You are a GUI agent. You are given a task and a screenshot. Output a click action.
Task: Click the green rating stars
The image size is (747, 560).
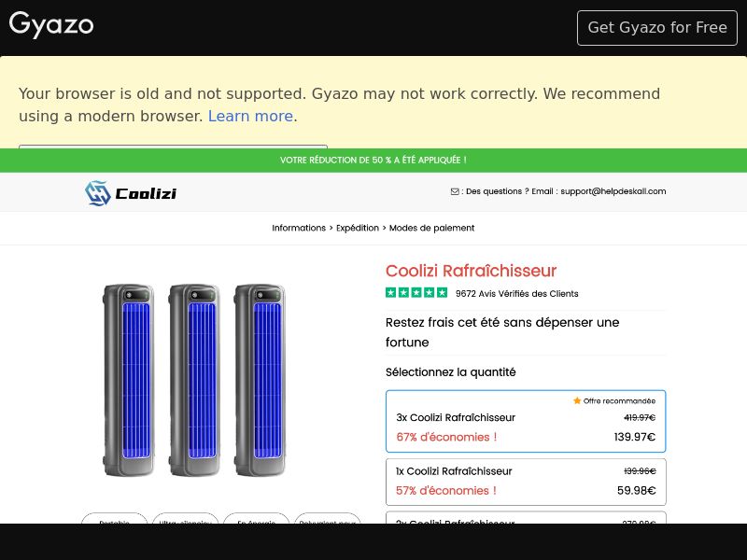(x=416, y=293)
